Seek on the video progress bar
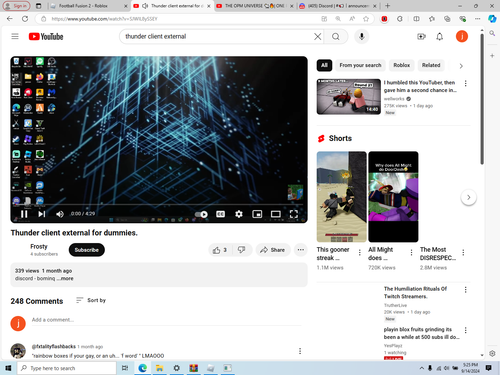Screen dimensions: 500x375 coord(159,204)
